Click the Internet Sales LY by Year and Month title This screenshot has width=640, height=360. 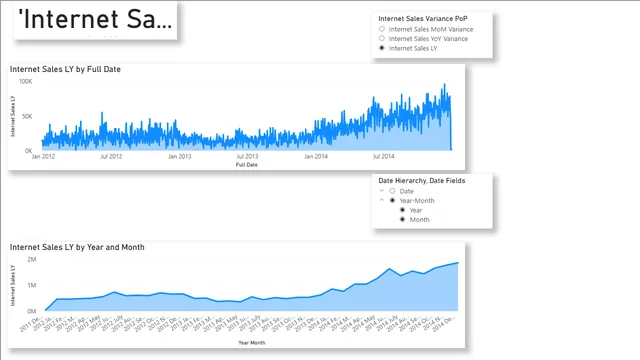pyautogui.click(x=77, y=247)
